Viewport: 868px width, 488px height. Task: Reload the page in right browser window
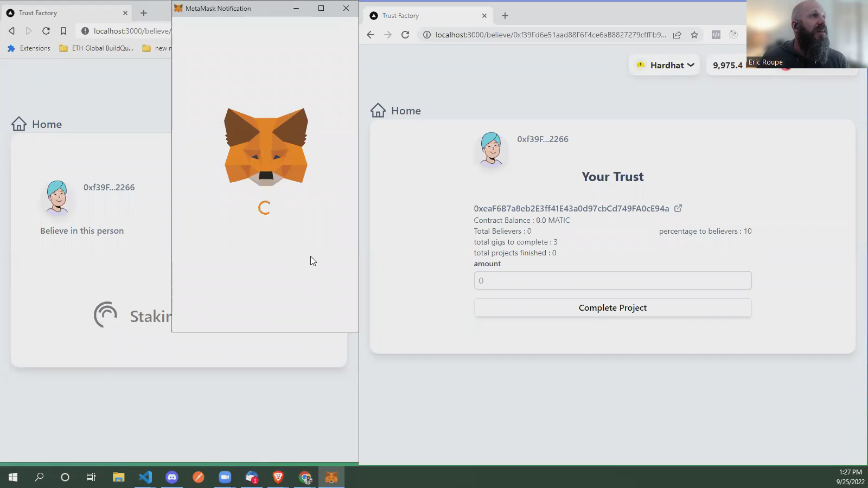click(x=405, y=35)
